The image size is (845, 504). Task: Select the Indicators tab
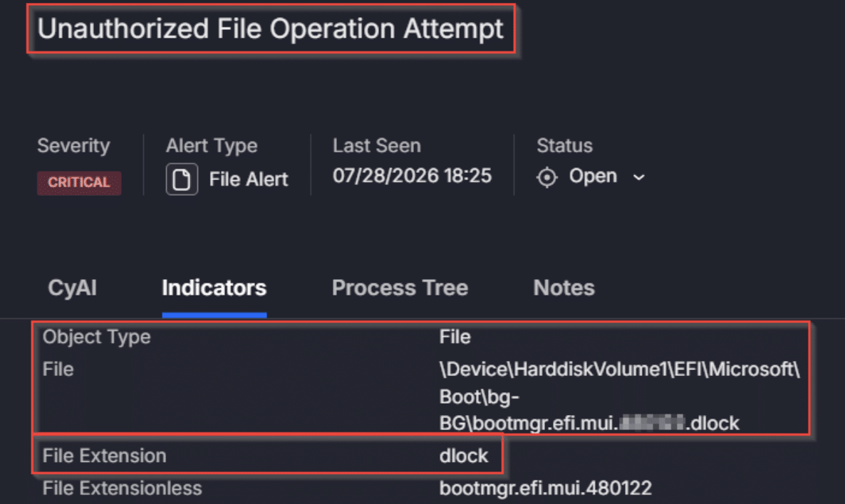tap(214, 288)
